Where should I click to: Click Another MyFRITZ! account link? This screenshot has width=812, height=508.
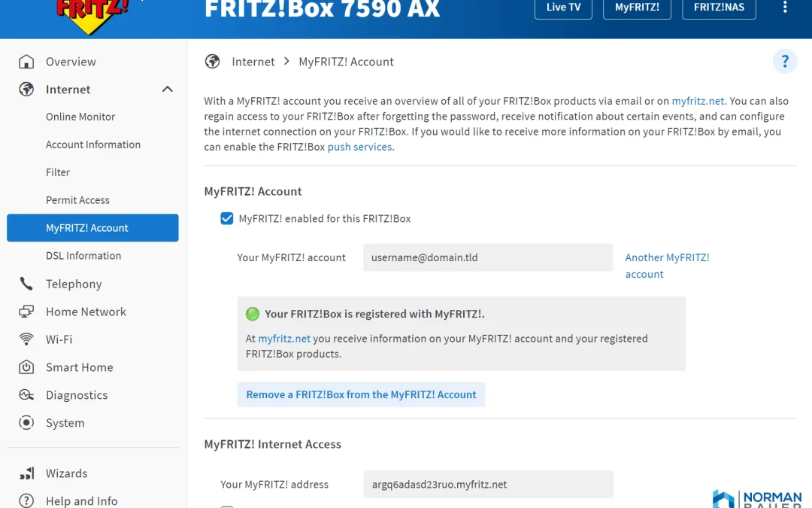pyautogui.click(x=667, y=266)
